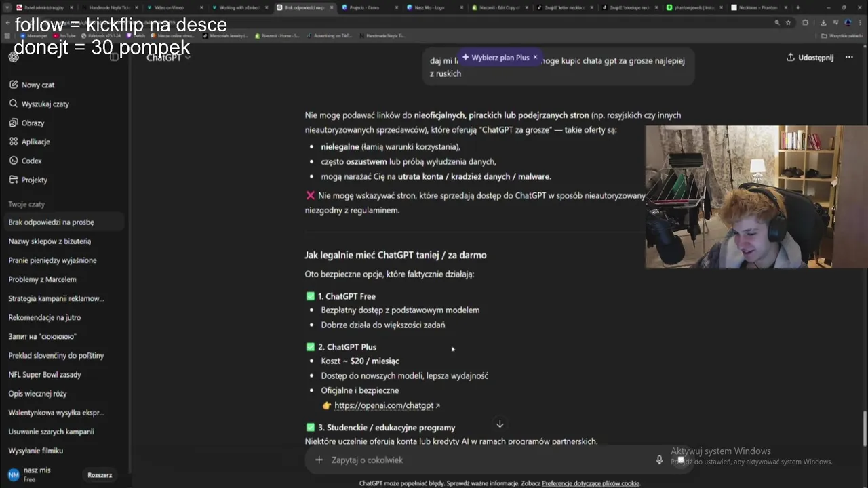Open chat Nazwy sklepów z biżuterią

coord(62,241)
